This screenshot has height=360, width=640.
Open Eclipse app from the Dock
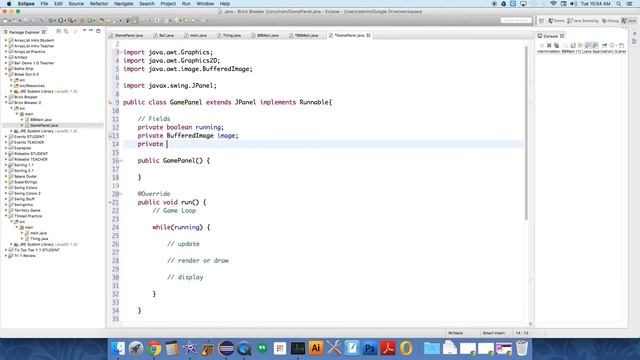coord(226,348)
